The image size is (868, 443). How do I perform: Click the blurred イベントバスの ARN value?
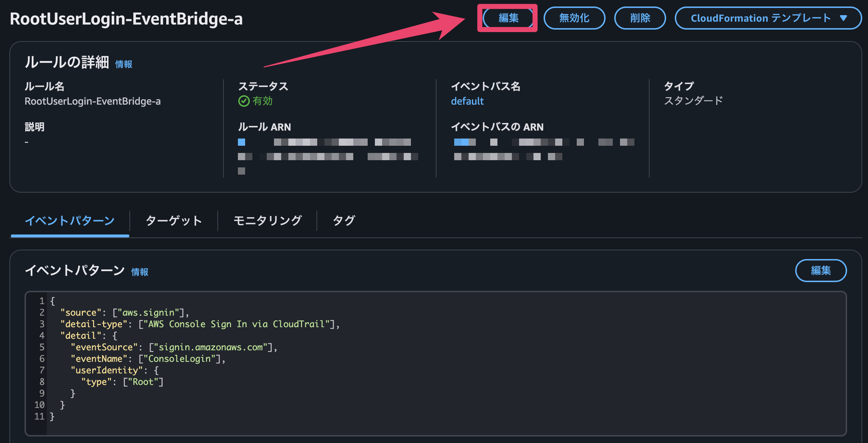pyautogui.click(x=544, y=149)
